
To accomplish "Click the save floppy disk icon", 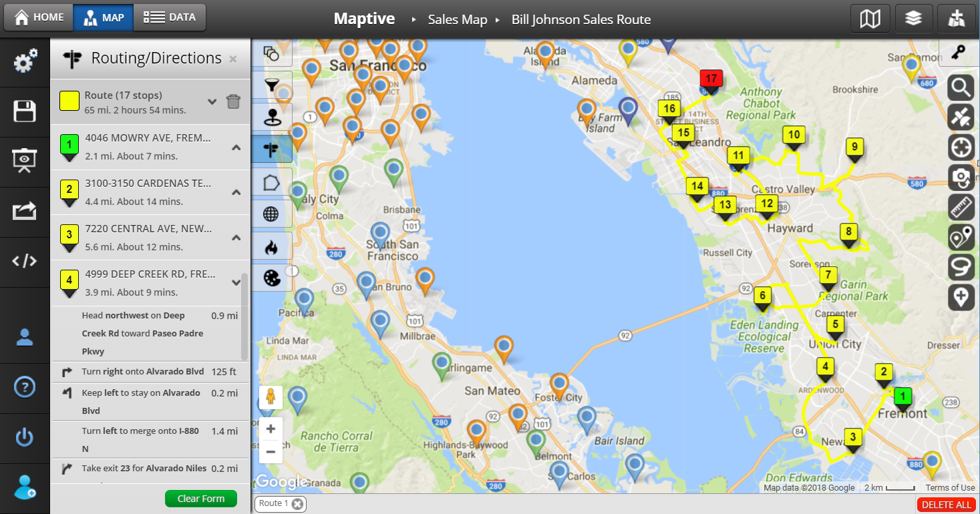I will 25,111.
